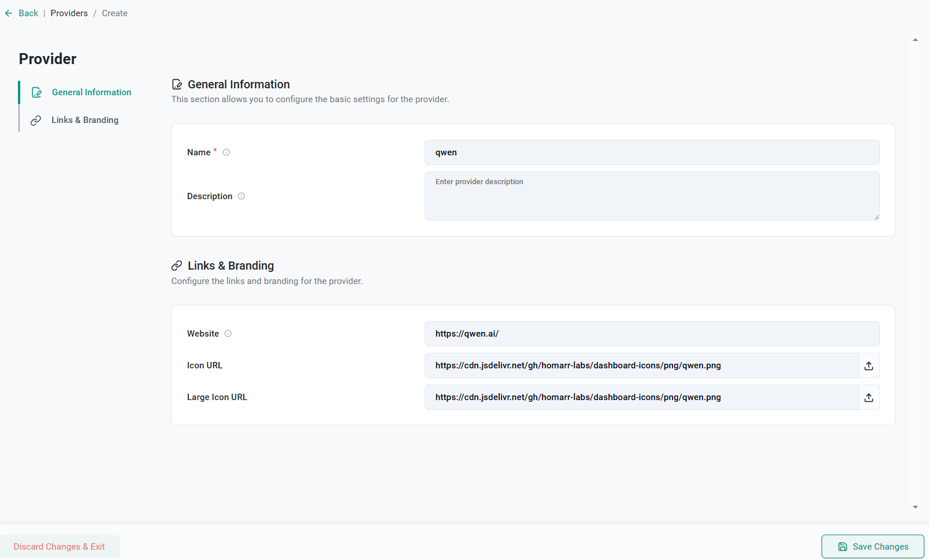
Task: Click upload icon for Large Icon URL
Action: point(869,398)
